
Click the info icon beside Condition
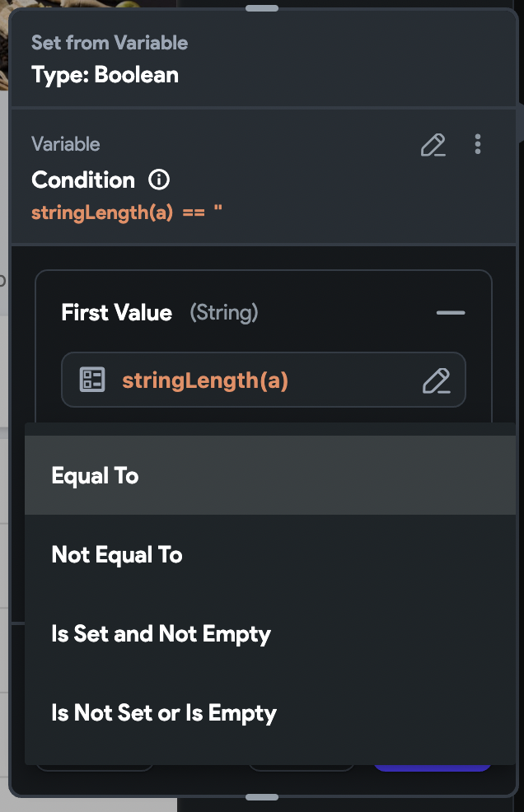tap(159, 180)
